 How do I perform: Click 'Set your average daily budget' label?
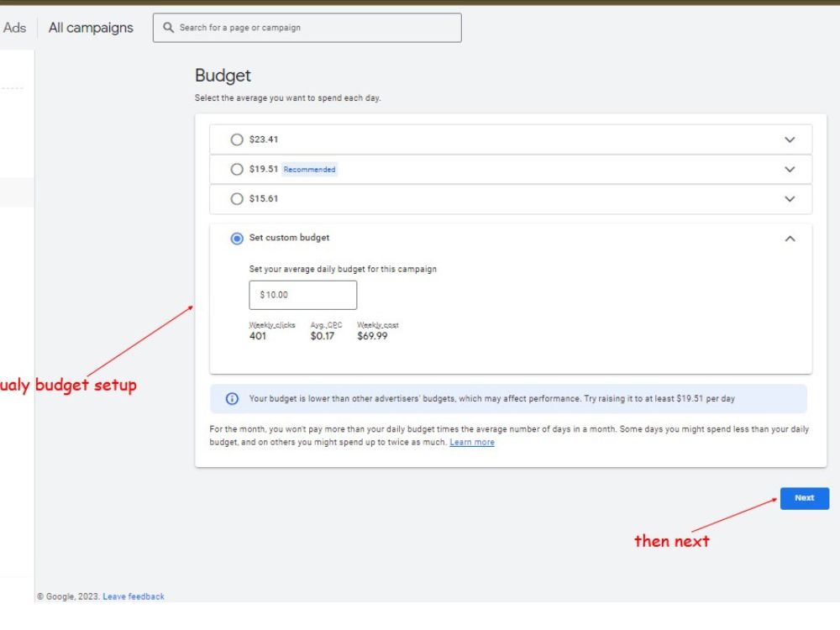343,269
